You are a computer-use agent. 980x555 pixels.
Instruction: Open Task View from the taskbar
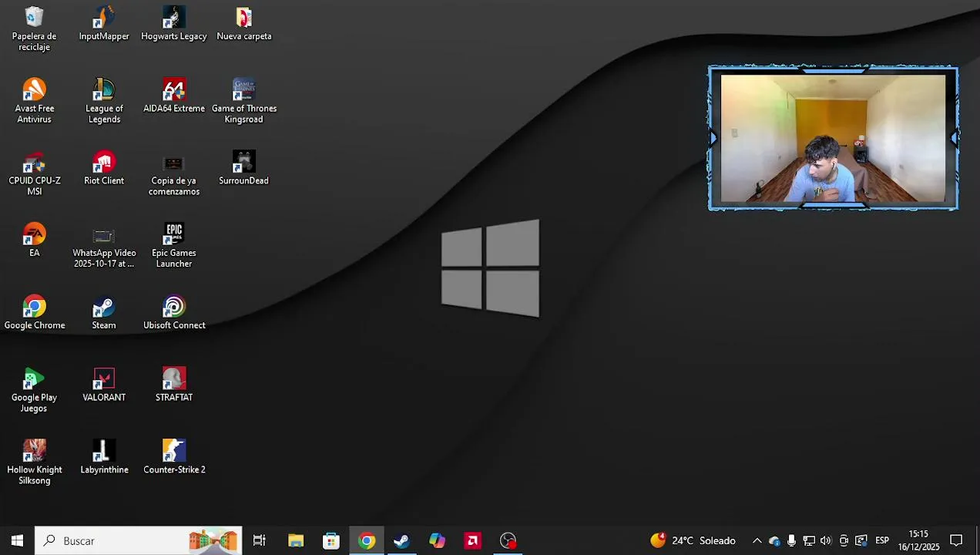point(260,540)
